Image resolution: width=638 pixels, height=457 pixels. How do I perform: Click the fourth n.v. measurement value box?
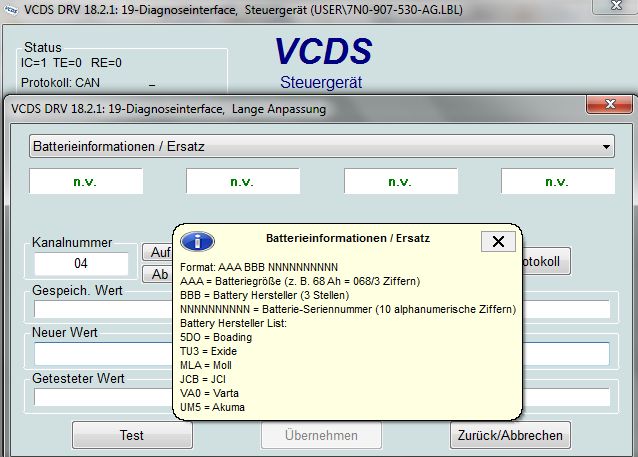tap(558, 181)
